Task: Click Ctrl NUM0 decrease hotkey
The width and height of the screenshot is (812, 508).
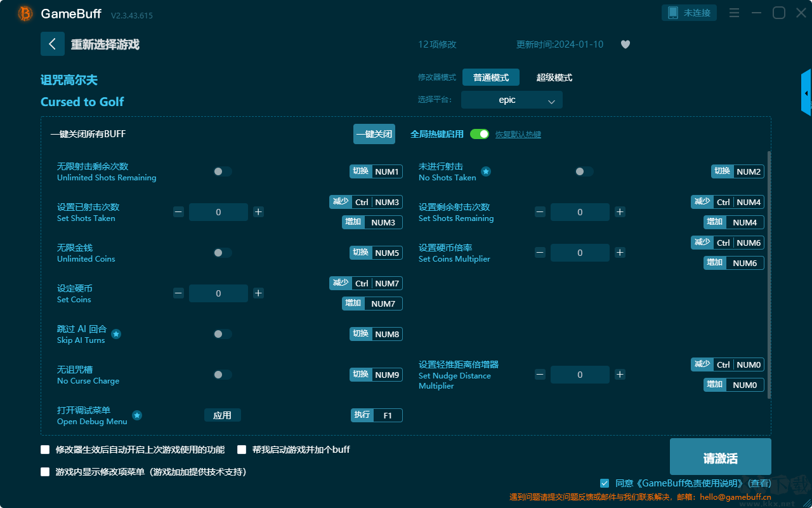Action: (x=728, y=364)
